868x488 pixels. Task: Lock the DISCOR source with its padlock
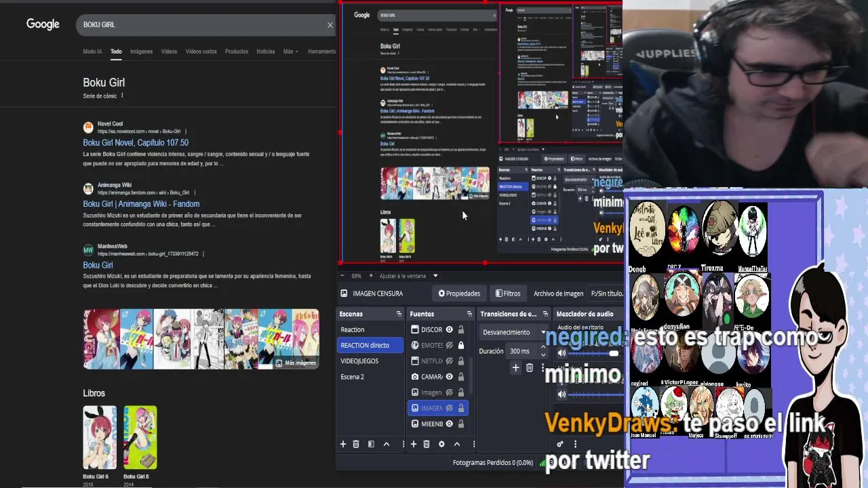tap(460, 329)
